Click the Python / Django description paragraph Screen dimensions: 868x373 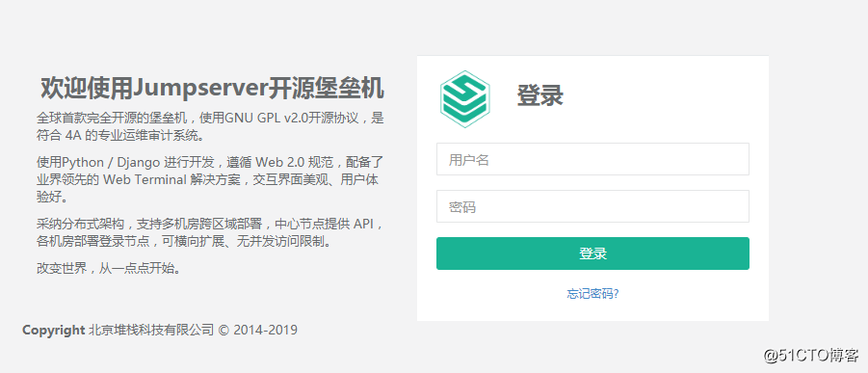210,179
